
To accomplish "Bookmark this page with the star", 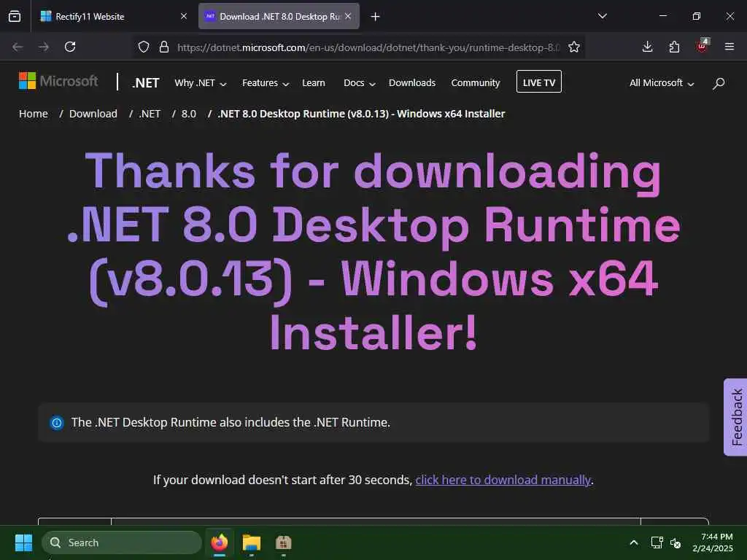I will [x=574, y=47].
